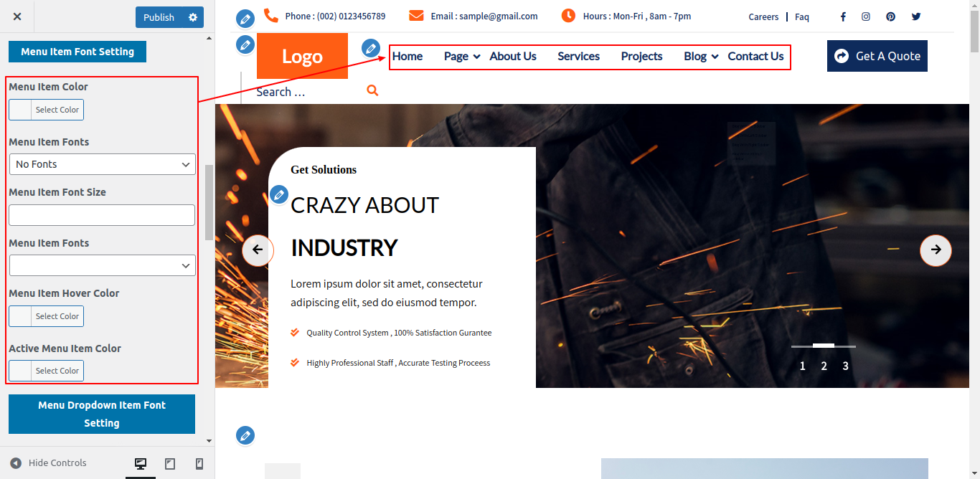
Task: Click the Get A Quote button
Action: click(877, 56)
